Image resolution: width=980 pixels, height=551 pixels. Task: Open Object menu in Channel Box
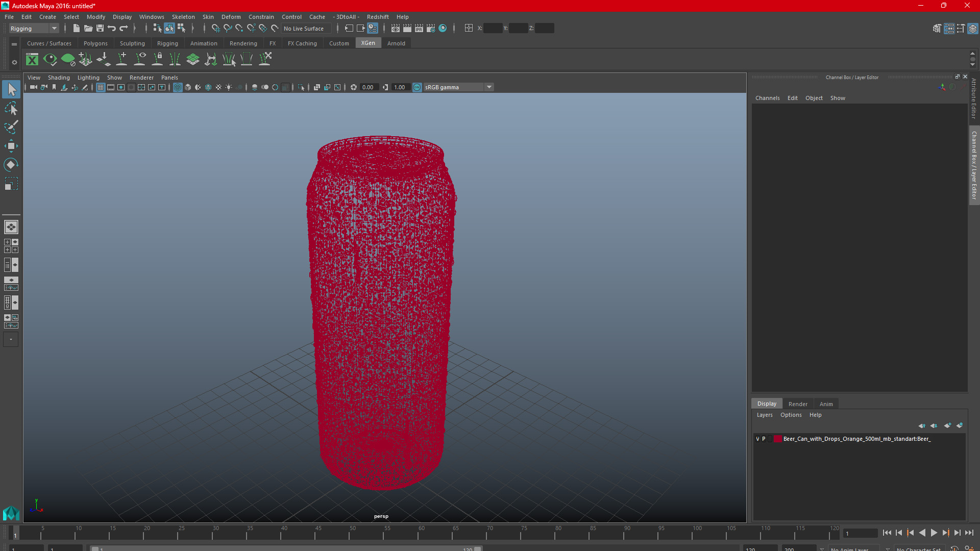coord(814,98)
